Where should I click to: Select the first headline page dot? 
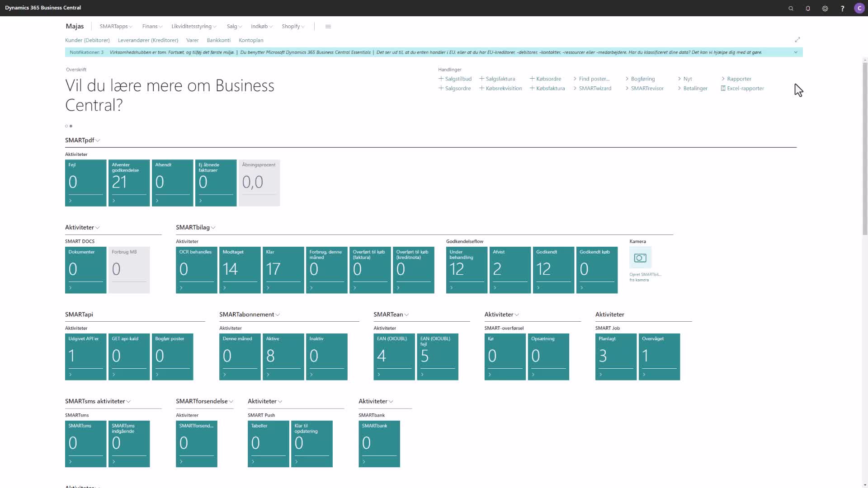(66, 126)
